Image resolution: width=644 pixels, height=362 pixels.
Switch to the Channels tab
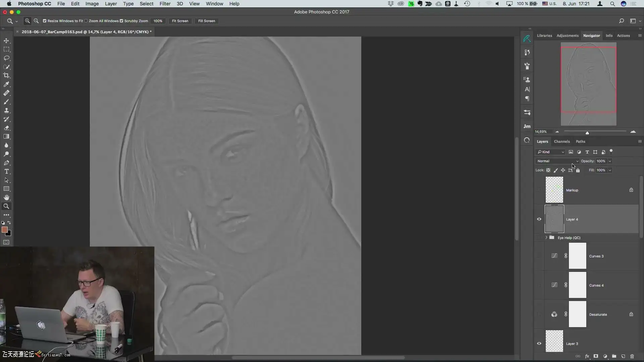point(561,141)
